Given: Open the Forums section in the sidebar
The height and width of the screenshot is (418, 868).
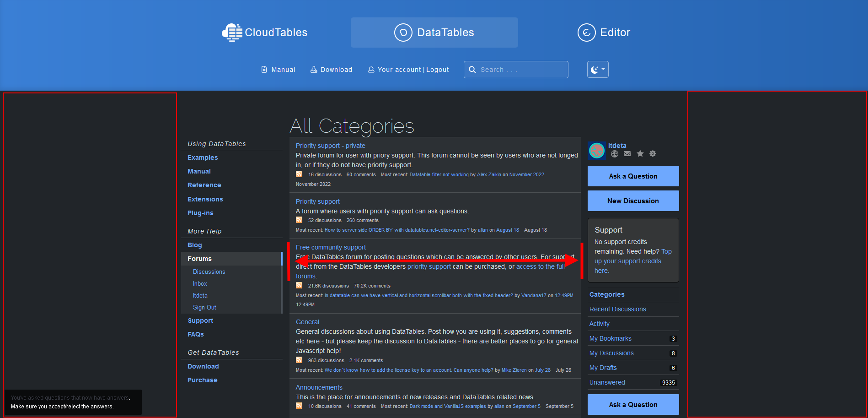Looking at the screenshot, I should pyautogui.click(x=199, y=259).
